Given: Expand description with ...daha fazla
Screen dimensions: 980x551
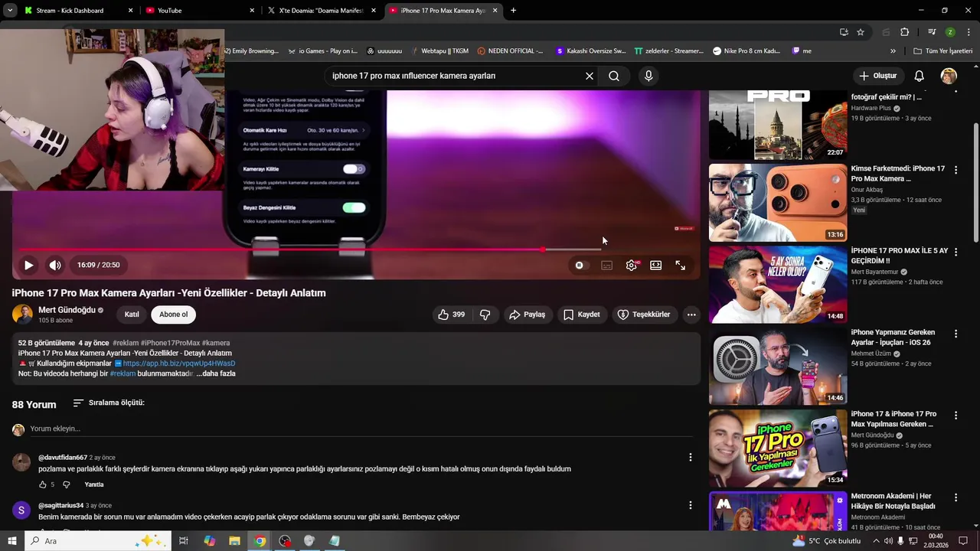Looking at the screenshot, I should 216,373.
